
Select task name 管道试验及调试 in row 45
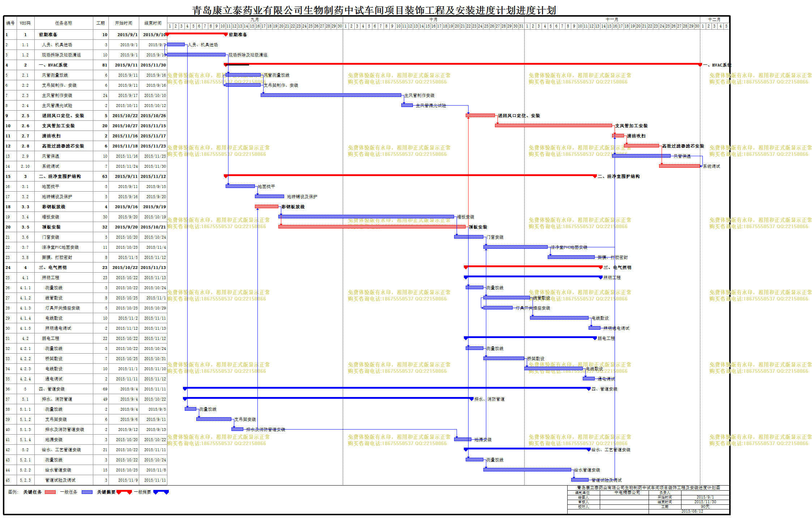click(60, 480)
